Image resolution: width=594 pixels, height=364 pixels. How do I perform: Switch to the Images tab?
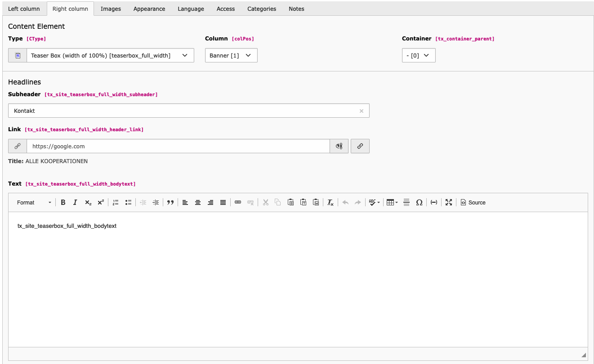point(111,9)
